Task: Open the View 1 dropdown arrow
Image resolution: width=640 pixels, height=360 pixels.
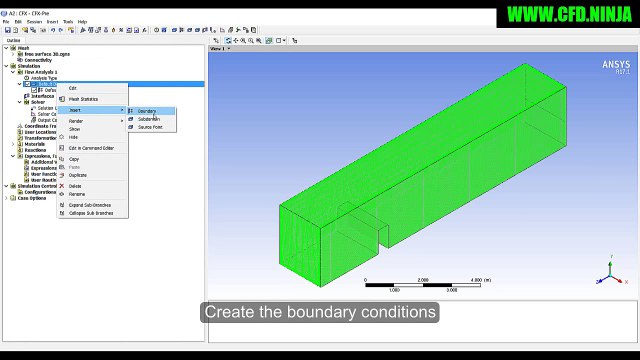Action: [x=229, y=49]
